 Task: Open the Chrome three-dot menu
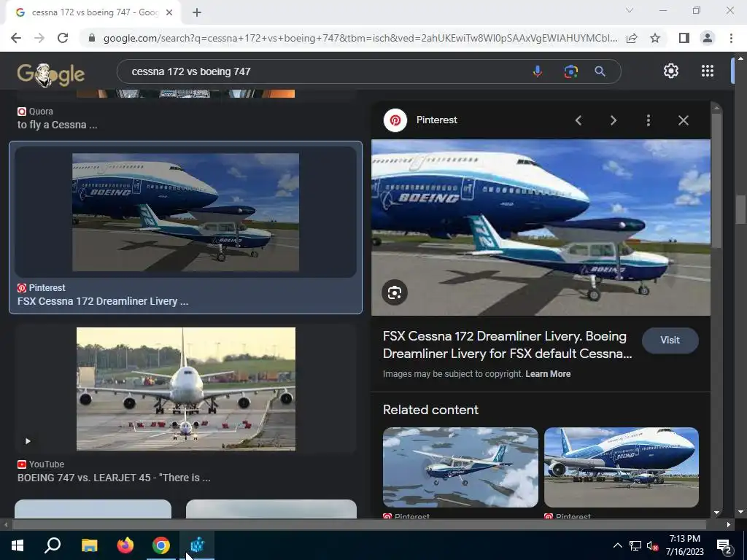pos(731,38)
